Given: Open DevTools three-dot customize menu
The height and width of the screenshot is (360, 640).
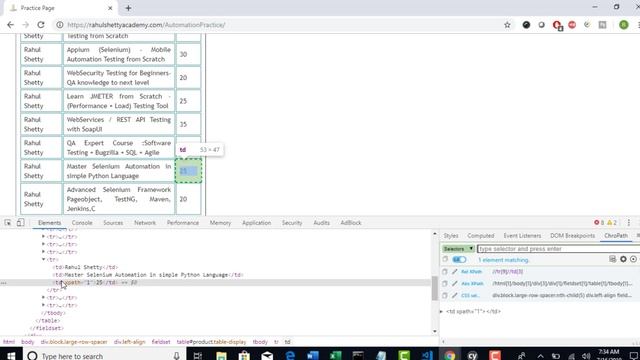Looking at the screenshot, I should pyautogui.click(x=629, y=222).
